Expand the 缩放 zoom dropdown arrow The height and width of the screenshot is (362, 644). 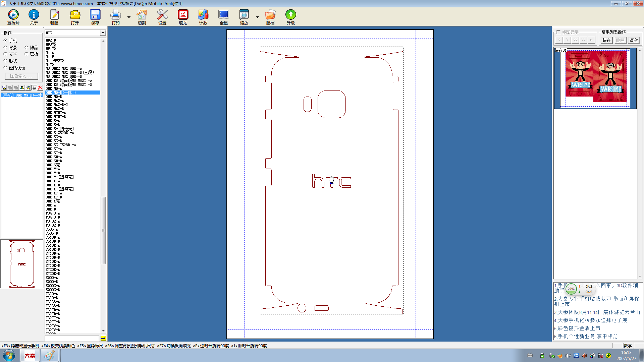[257, 17]
